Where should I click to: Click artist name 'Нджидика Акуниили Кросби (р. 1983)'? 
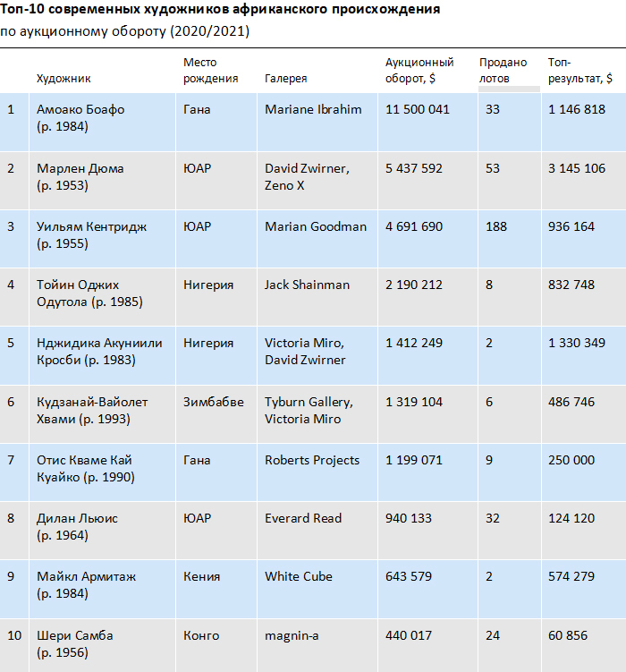coord(99,352)
